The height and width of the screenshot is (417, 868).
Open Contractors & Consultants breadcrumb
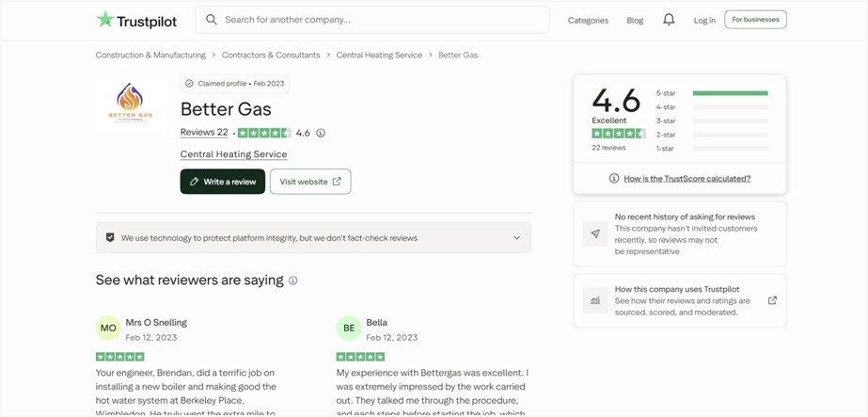point(271,55)
